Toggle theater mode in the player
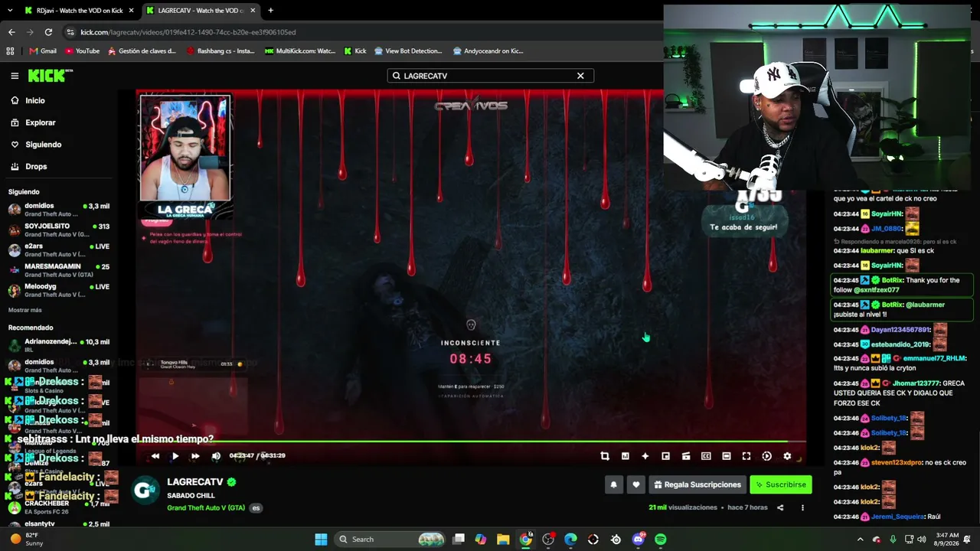Screen dimensions: 980x551 click(727, 456)
